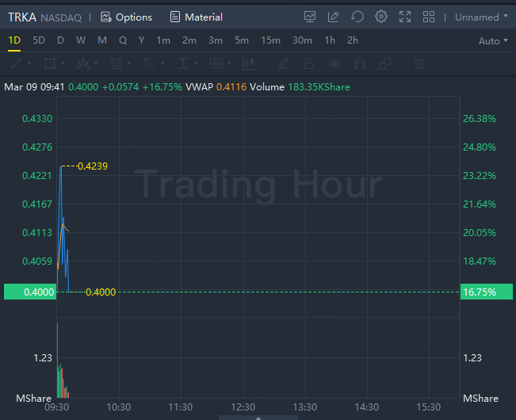Open the Unnamed layout dropdown
The width and height of the screenshot is (516, 420).
(481, 17)
